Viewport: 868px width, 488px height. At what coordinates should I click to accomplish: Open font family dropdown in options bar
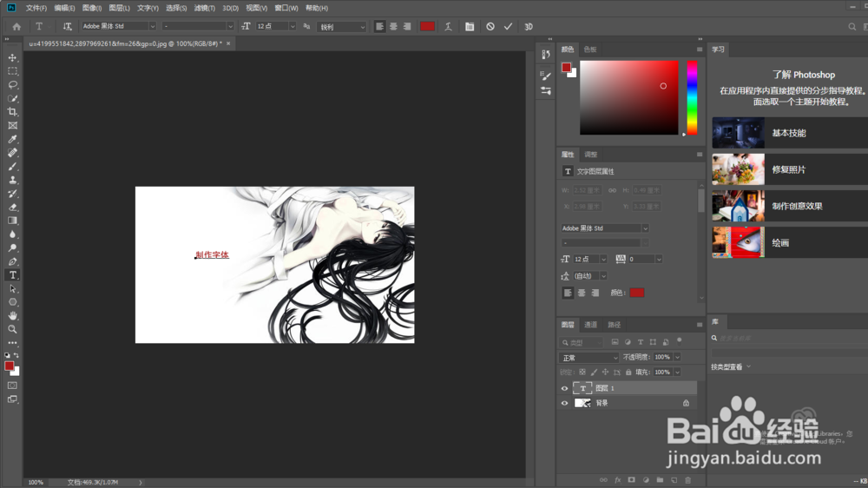tap(152, 26)
